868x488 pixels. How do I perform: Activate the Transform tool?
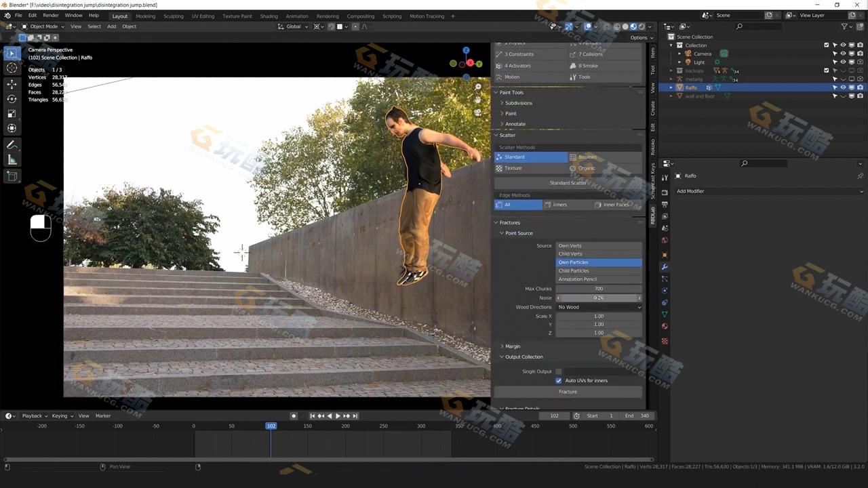[12, 129]
